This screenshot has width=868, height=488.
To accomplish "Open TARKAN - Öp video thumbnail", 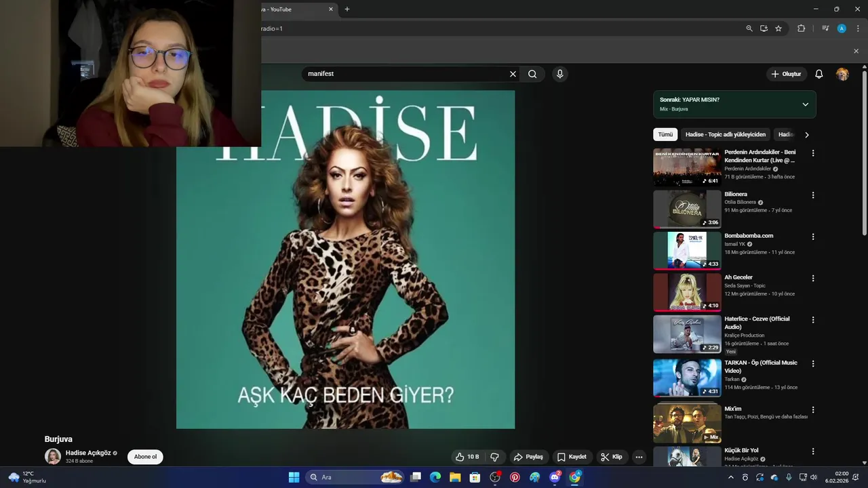I will tap(687, 378).
